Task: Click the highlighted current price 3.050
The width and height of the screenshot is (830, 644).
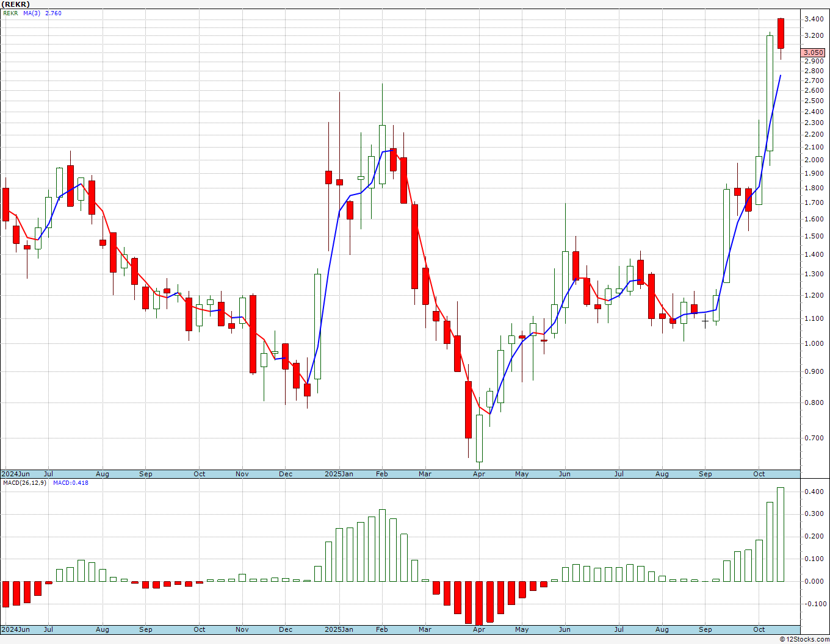Action: tap(814, 53)
